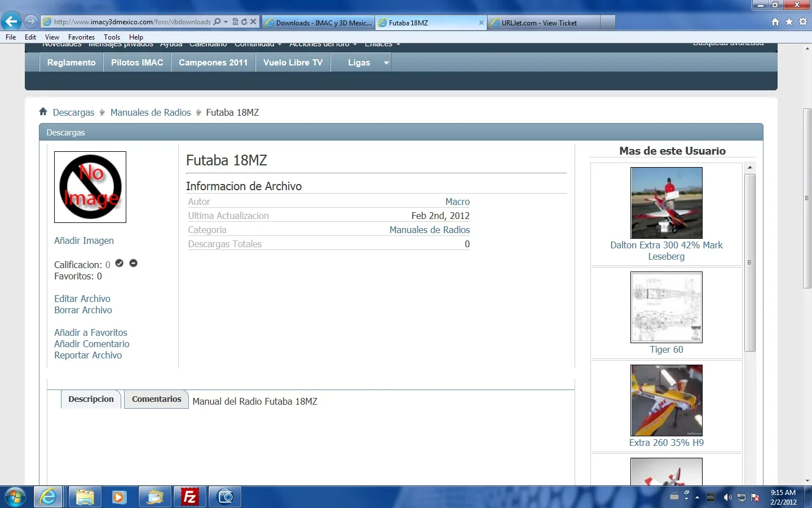Open the Tiger 60 thumbnail

click(x=666, y=308)
